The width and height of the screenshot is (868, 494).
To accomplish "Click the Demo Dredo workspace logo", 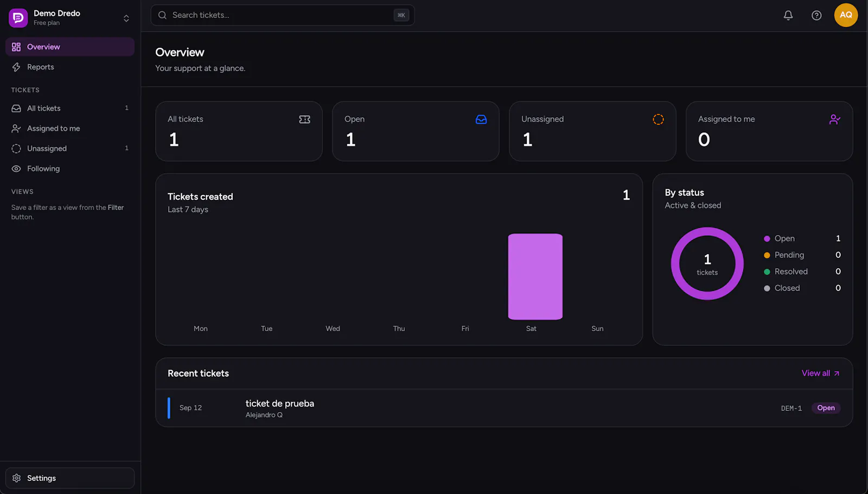I will point(18,18).
